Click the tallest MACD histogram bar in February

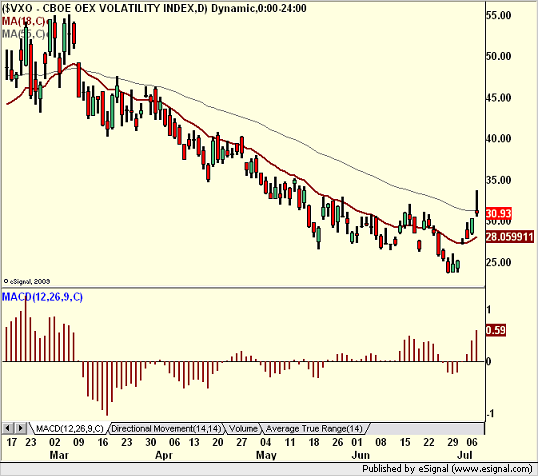click(25, 329)
